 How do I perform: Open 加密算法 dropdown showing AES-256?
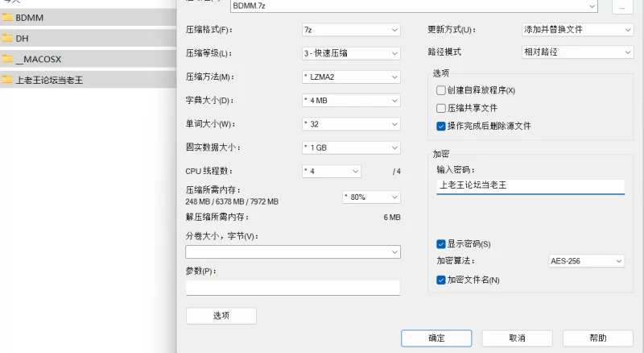[x=587, y=261]
